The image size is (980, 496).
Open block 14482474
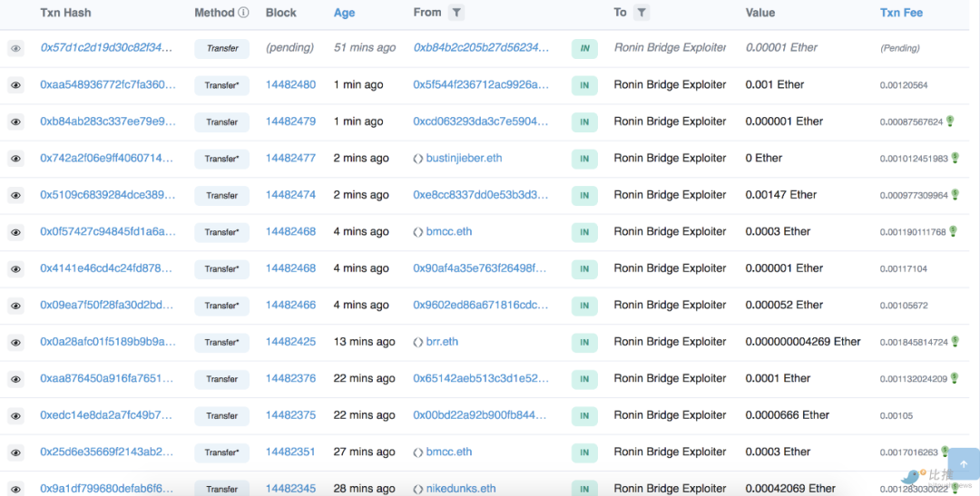[x=290, y=195]
